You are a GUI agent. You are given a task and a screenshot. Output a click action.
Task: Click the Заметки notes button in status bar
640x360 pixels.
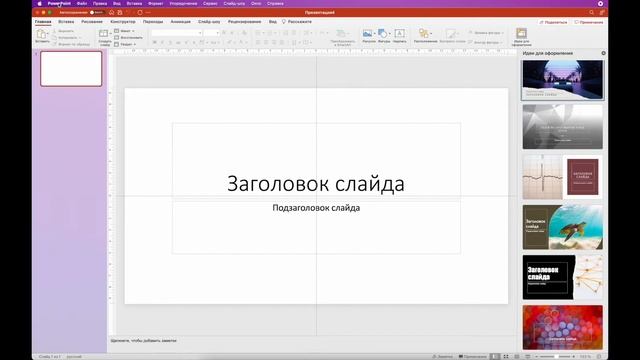coord(442,357)
